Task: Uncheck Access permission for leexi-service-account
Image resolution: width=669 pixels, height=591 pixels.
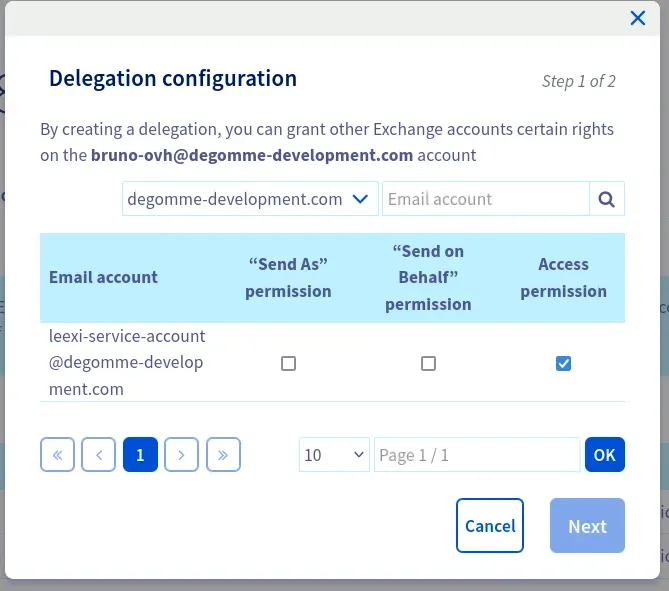Action: tap(563, 364)
